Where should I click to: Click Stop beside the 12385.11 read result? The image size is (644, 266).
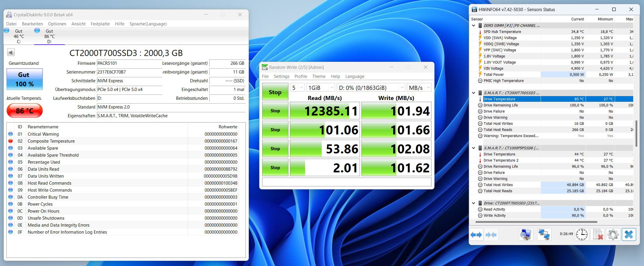[275, 111]
